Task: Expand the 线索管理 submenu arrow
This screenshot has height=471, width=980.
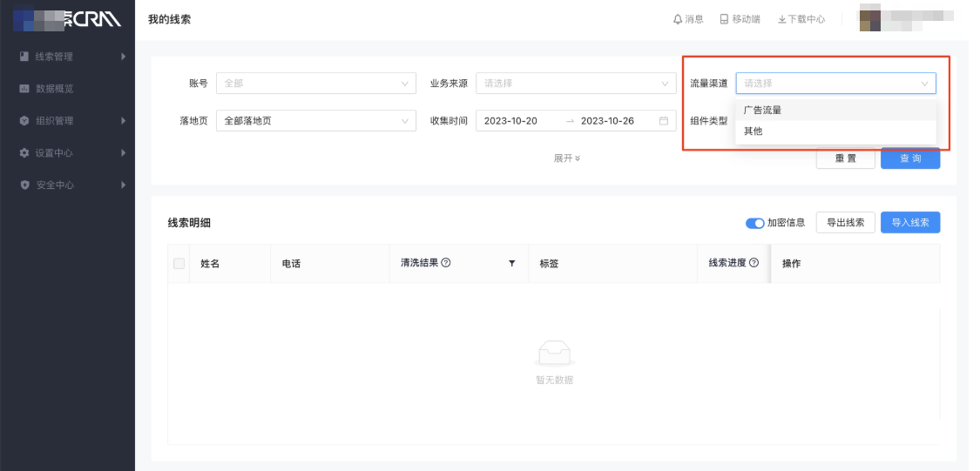Action: [123, 57]
